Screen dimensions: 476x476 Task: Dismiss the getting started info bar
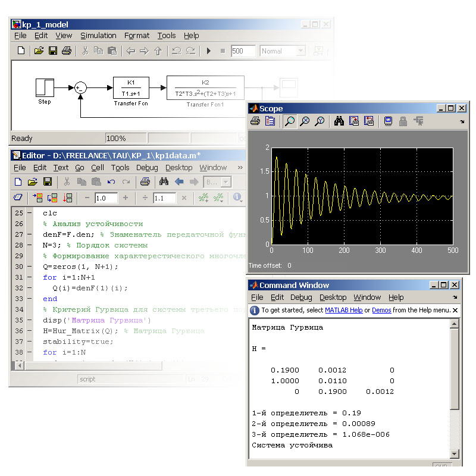455,310
